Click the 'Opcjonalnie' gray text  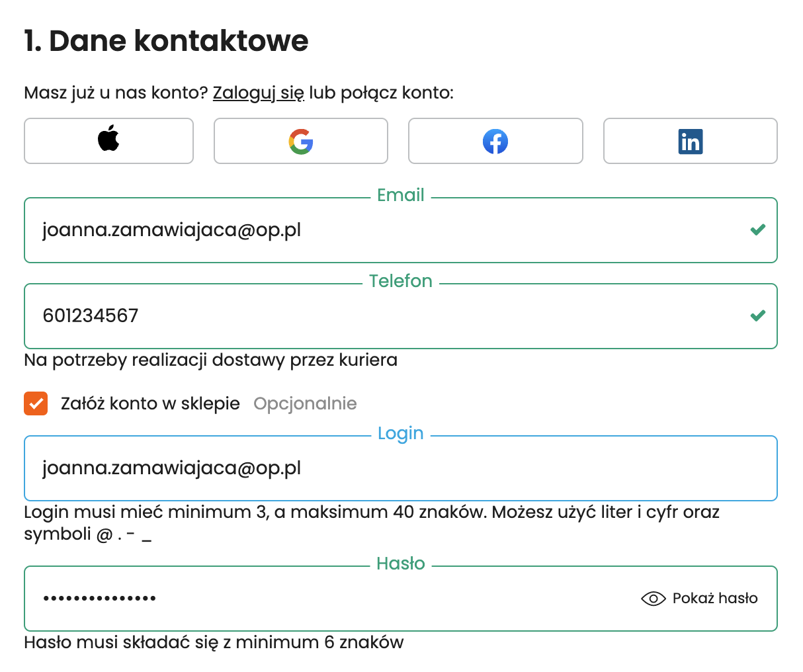(305, 403)
